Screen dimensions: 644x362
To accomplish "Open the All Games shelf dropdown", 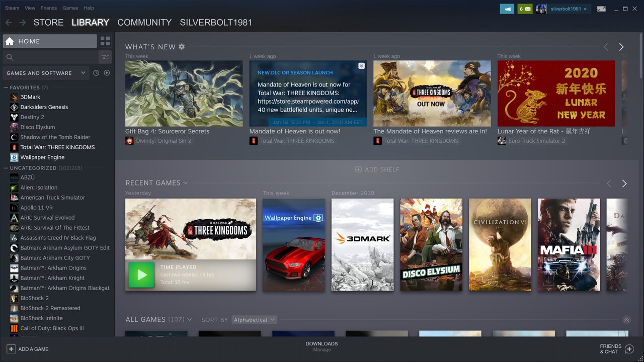I will 190,320.
